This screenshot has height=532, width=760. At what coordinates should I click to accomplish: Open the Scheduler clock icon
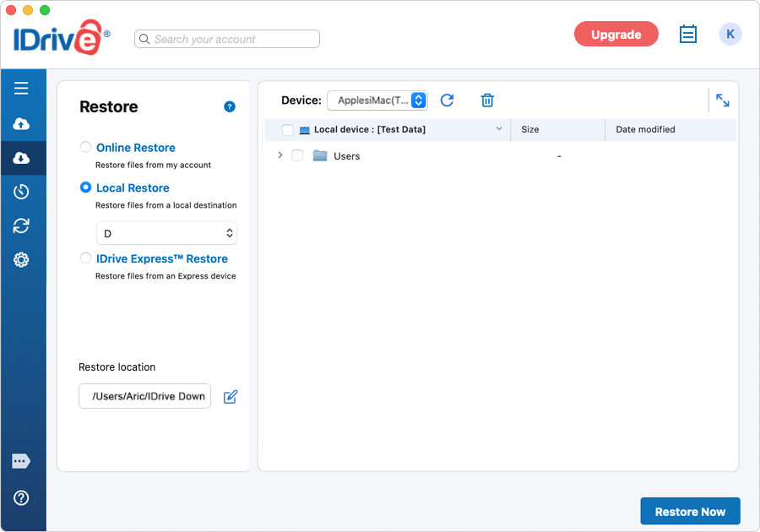21,192
